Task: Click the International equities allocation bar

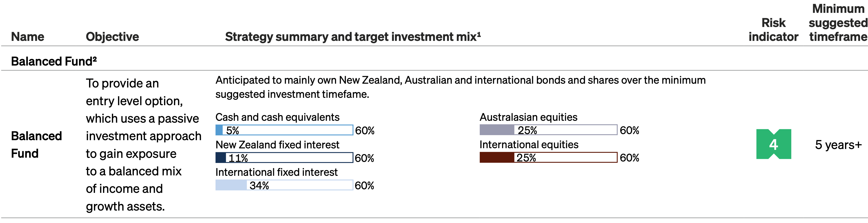Action: point(548,157)
